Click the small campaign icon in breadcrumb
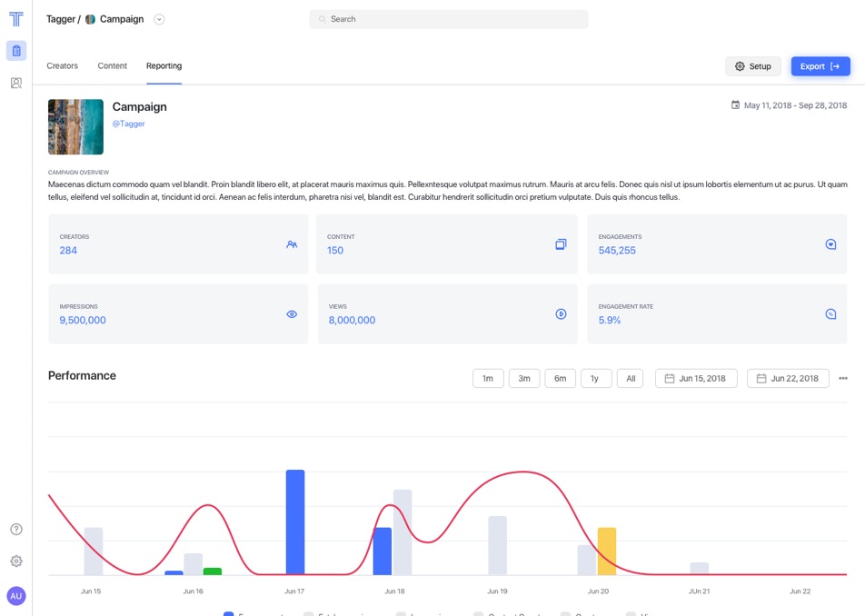This screenshot has width=865, height=616. [x=90, y=19]
